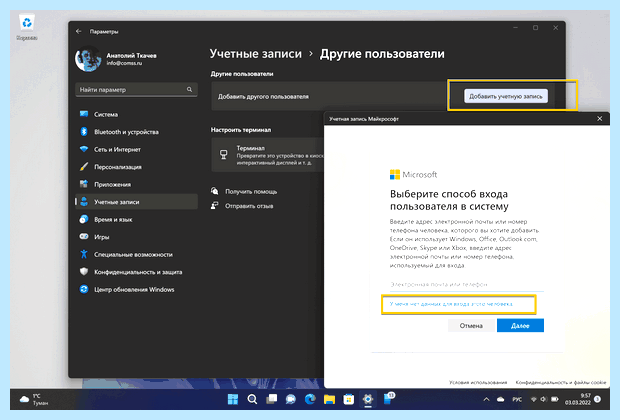Focus the email or phone input field
This screenshot has width=620, height=420.
click(467, 284)
